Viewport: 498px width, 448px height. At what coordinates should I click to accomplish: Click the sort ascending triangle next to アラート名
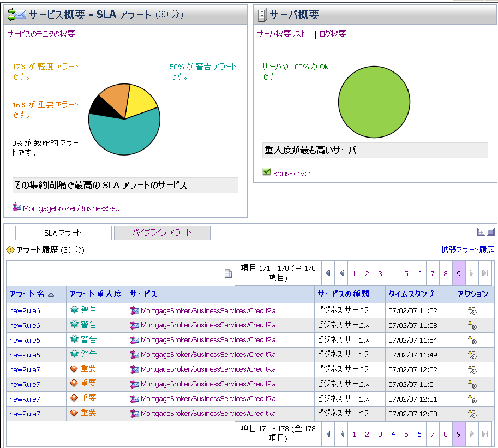[x=51, y=295]
